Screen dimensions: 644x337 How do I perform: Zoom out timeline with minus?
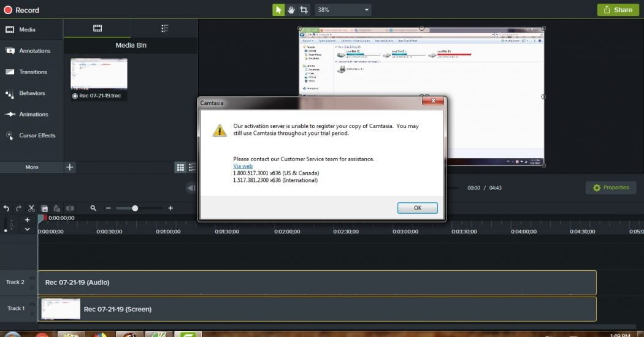(109, 208)
